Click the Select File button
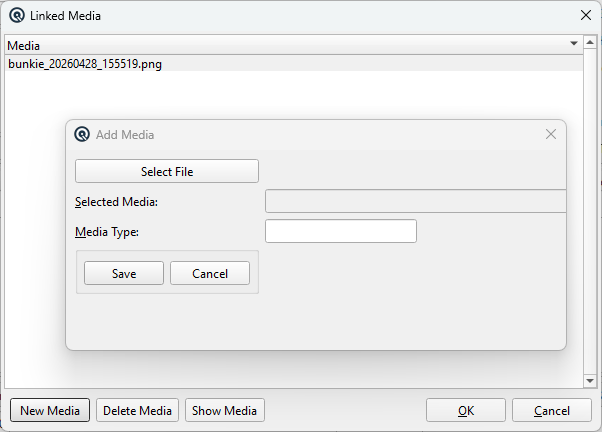This screenshot has width=602, height=432. tap(167, 171)
